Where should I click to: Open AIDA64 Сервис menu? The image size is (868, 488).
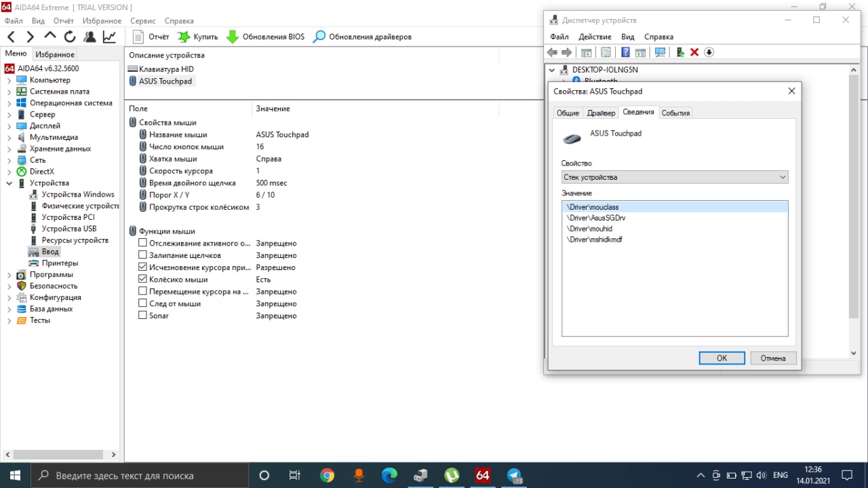click(x=142, y=21)
